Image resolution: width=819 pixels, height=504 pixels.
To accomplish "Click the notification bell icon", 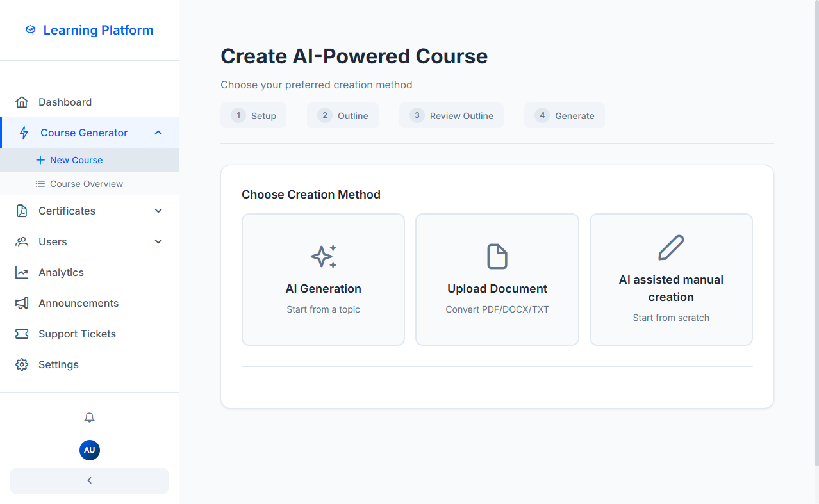I will pos(89,418).
